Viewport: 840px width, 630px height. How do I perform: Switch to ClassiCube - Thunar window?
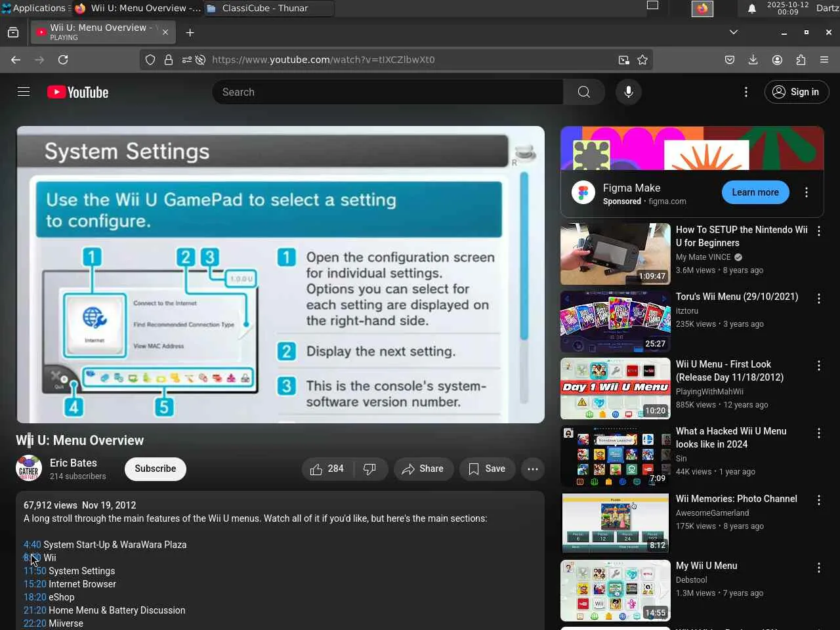click(x=270, y=9)
